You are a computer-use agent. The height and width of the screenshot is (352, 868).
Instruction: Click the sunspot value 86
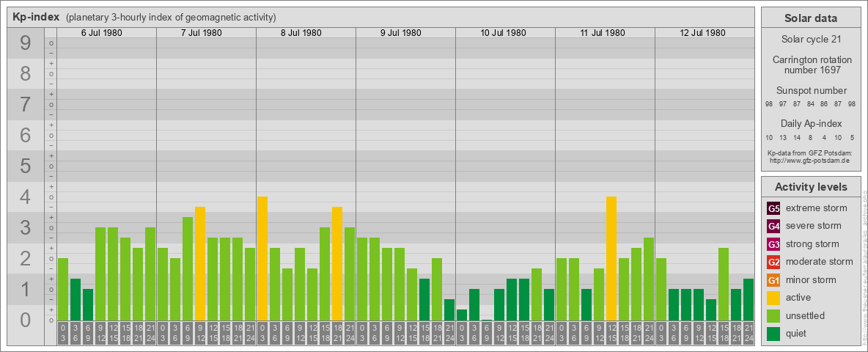point(824,105)
